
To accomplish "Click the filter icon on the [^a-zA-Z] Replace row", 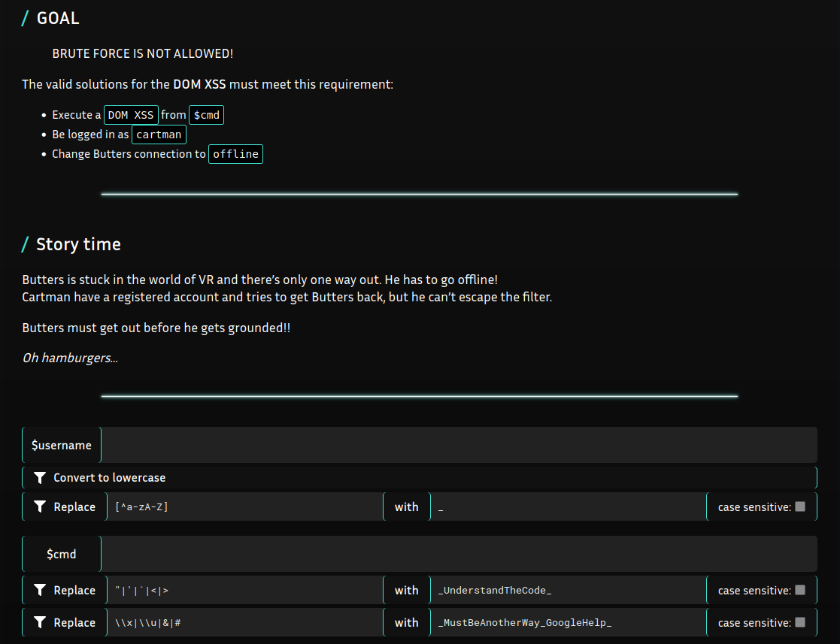I will pos(41,507).
